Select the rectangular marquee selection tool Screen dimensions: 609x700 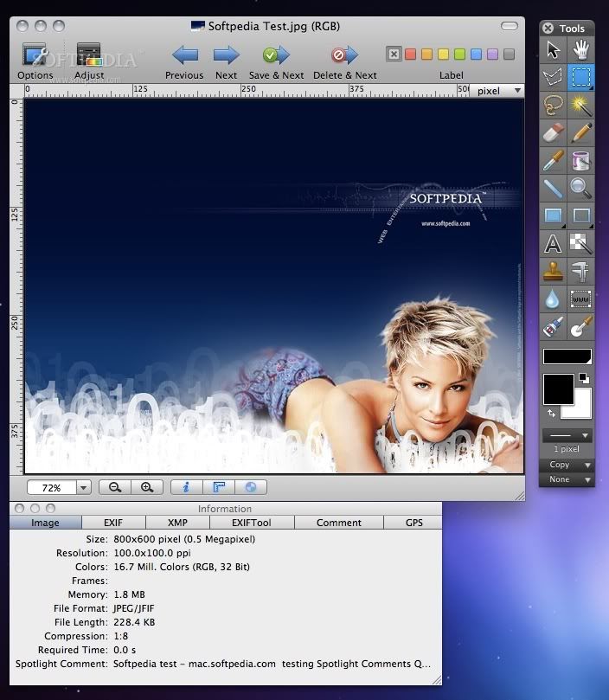[x=580, y=77]
